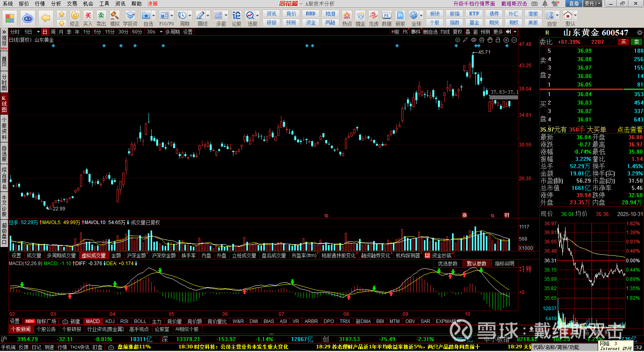The width and height of the screenshot is (644, 352).
Task: Click the AI robot assistant icon
Action: point(27,18)
